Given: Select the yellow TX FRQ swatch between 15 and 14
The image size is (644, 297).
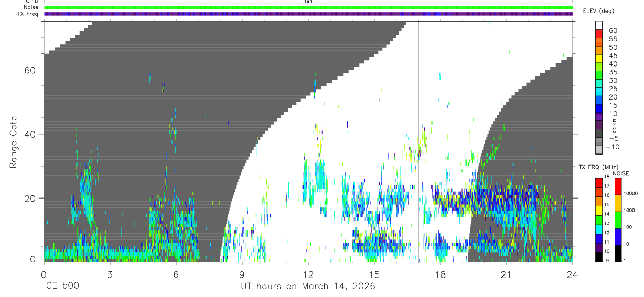Looking at the screenshot, I should (x=599, y=211).
